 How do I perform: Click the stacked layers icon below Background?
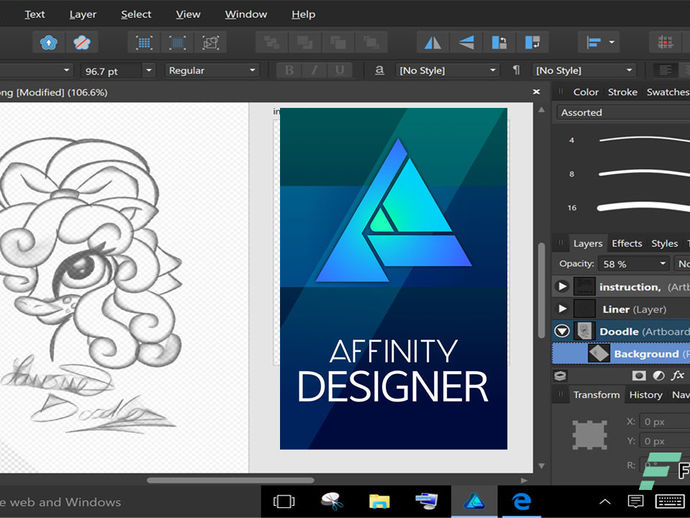(x=560, y=376)
